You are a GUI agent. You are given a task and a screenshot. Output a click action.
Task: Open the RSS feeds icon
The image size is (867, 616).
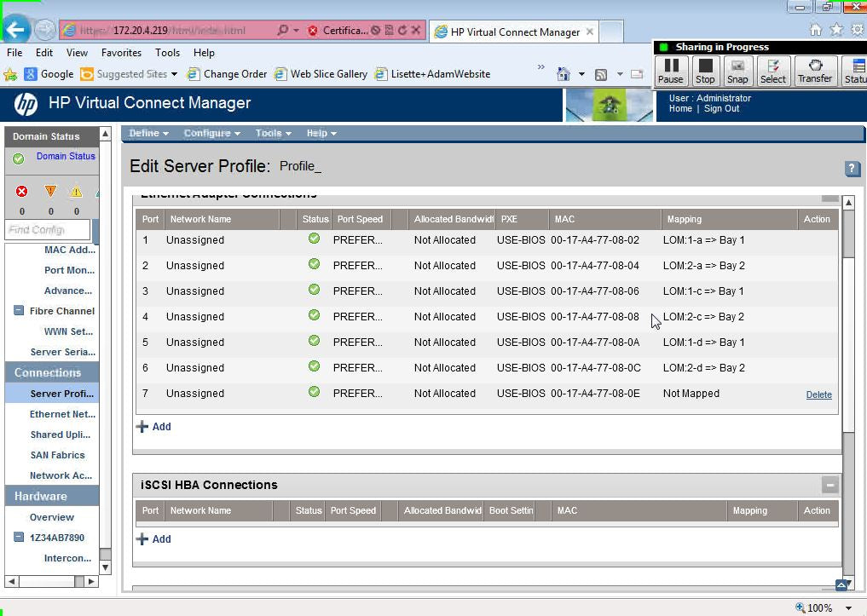pyautogui.click(x=601, y=74)
